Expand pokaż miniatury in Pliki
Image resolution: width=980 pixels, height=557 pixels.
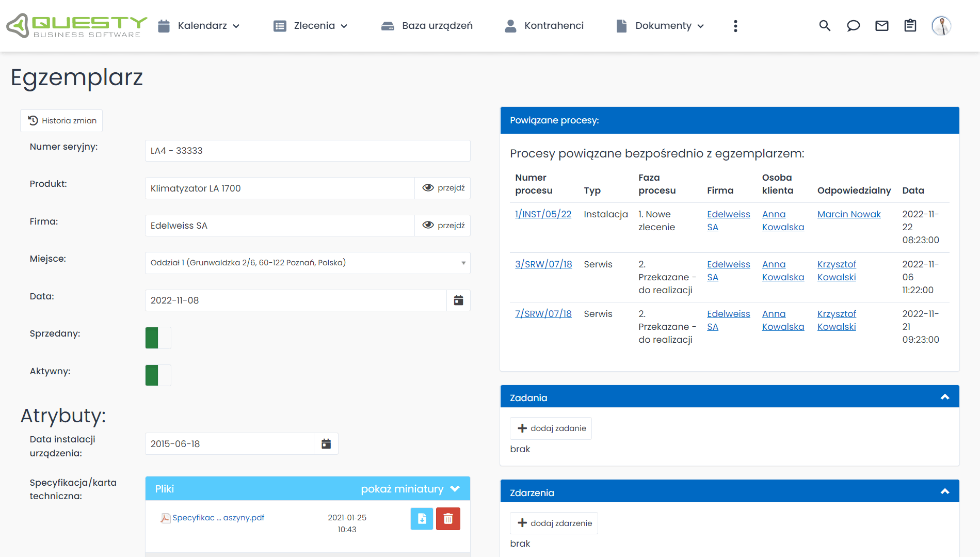(410, 489)
